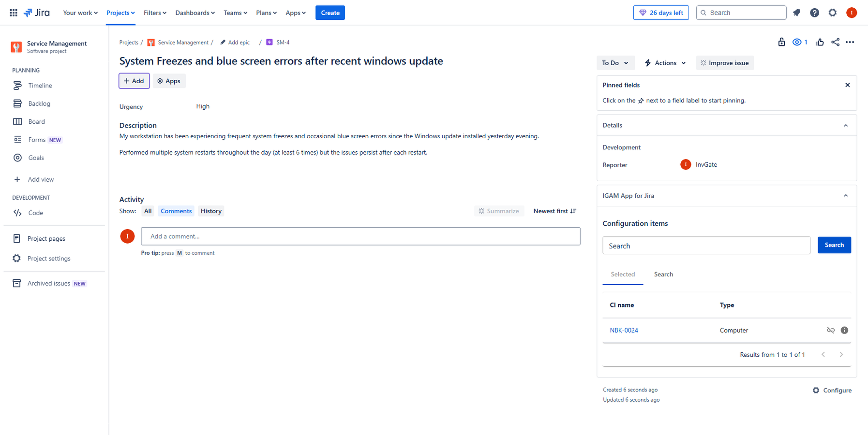Open the Apps dropdown in top nav

click(x=296, y=13)
